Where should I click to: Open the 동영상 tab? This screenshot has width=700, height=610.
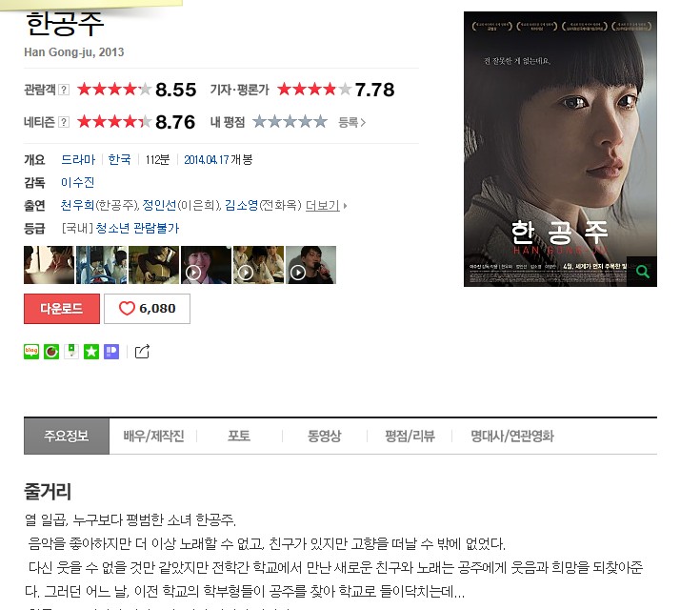[325, 436]
